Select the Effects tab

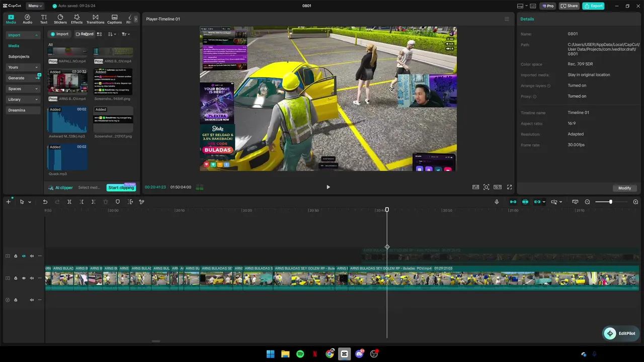76,19
